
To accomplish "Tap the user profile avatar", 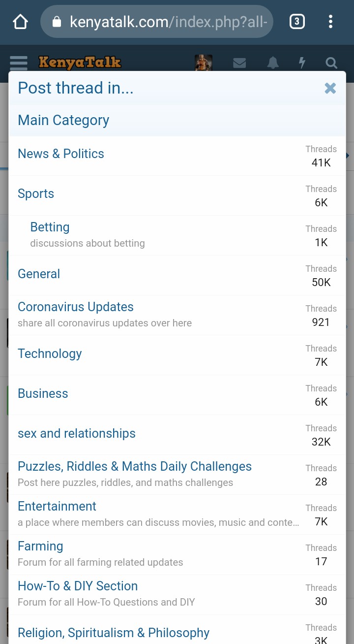I will 204,63.
